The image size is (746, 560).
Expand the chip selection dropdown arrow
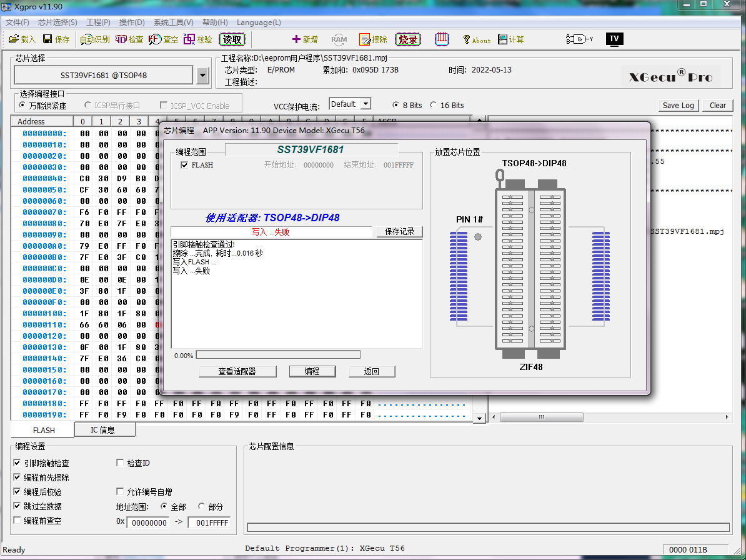(202, 76)
